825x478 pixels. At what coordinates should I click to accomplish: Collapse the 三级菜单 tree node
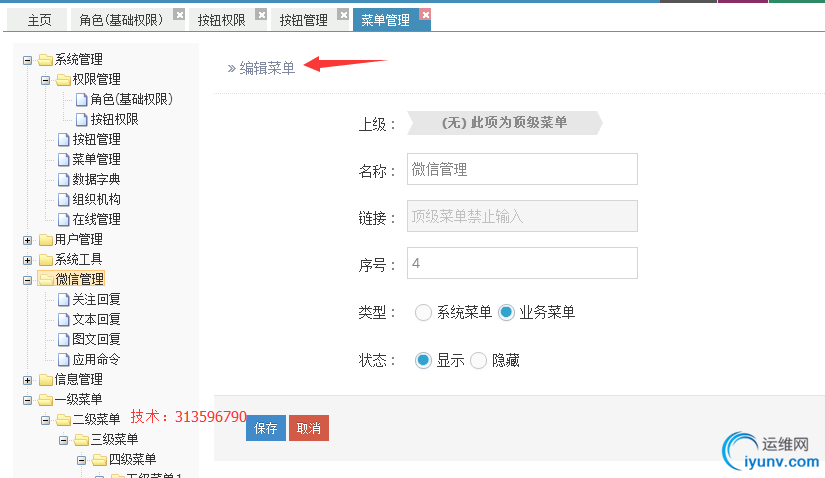pos(63,441)
